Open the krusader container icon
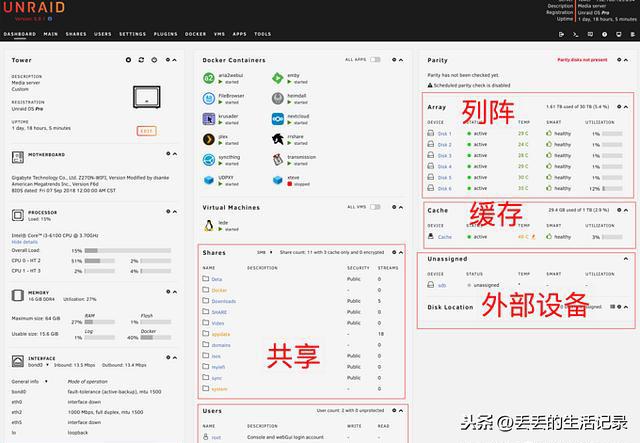The image size is (640, 443). [209, 119]
